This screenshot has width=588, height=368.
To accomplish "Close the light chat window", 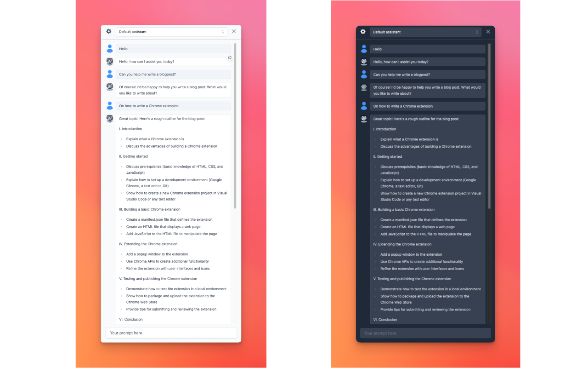I will pyautogui.click(x=234, y=31).
